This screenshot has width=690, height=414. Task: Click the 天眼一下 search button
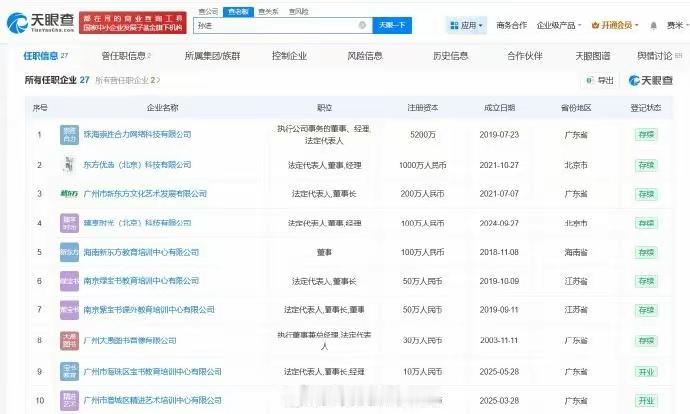[392, 26]
